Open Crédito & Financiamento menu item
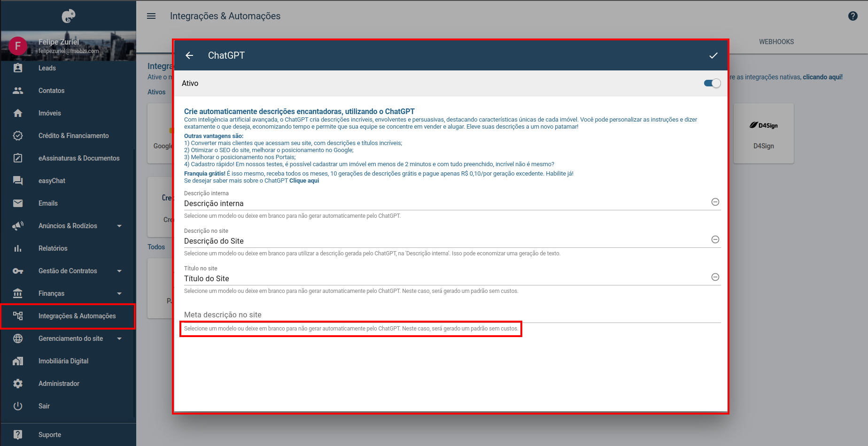Viewport: 868px width, 446px height. [x=68, y=136]
